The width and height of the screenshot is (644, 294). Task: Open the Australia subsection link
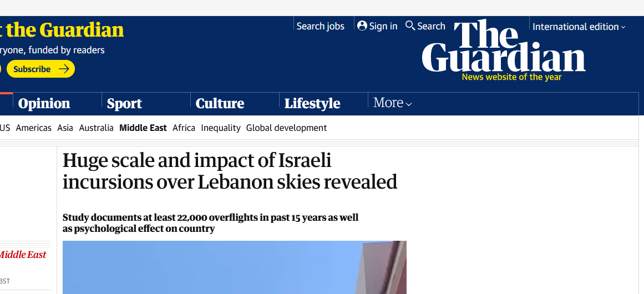click(x=96, y=128)
